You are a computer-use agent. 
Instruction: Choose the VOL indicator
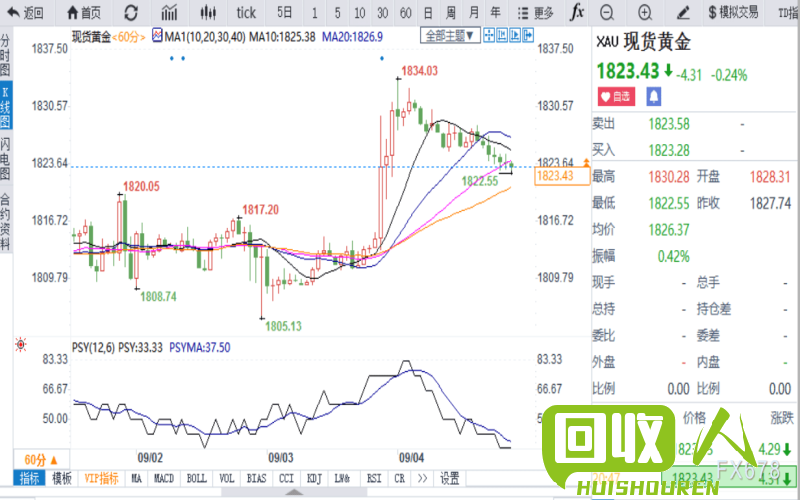click(x=227, y=479)
